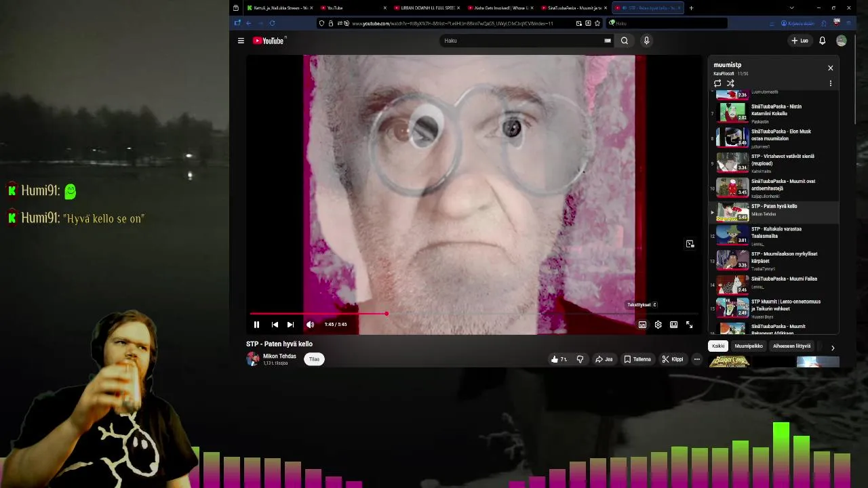The width and height of the screenshot is (868, 488).
Task: Switch player to theater mode
Action: tap(673, 325)
